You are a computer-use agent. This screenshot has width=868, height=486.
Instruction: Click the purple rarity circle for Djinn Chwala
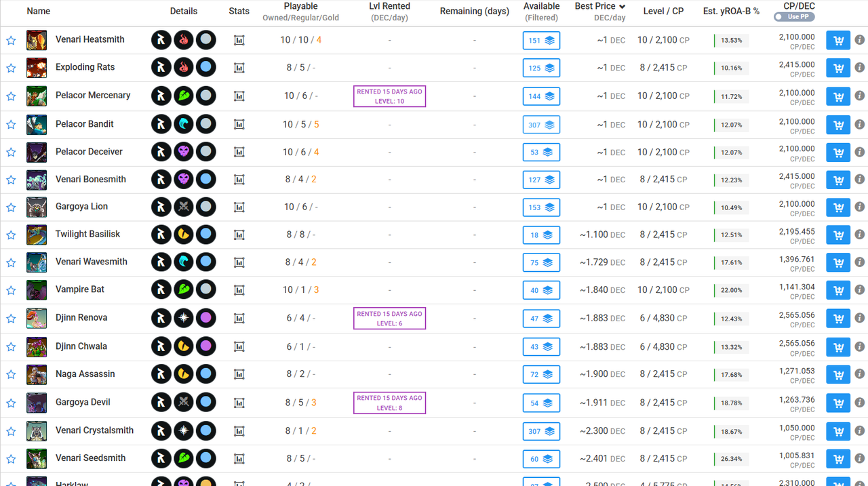206,347
